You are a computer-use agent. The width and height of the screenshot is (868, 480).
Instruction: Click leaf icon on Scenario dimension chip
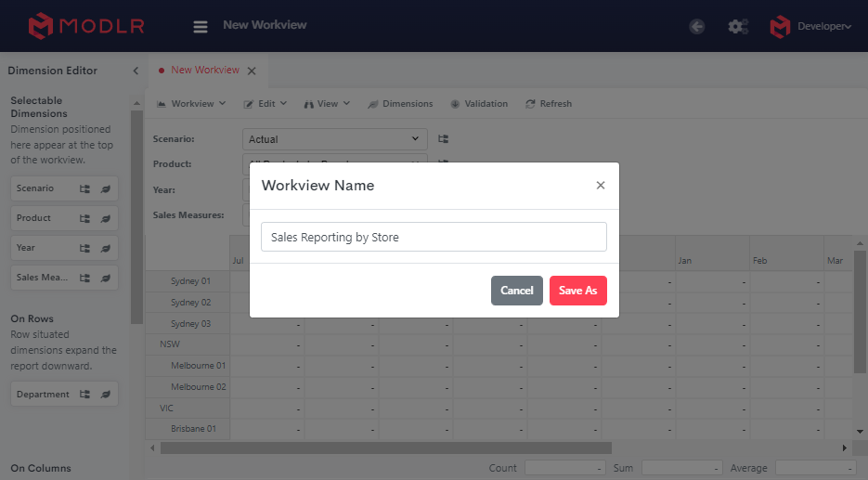[x=105, y=188]
